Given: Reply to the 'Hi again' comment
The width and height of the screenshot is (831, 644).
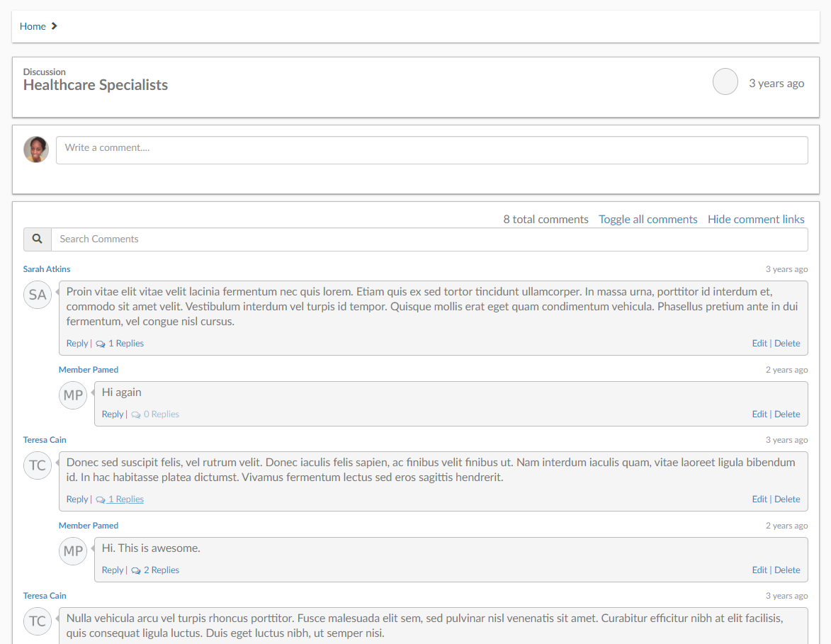Looking at the screenshot, I should point(113,414).
